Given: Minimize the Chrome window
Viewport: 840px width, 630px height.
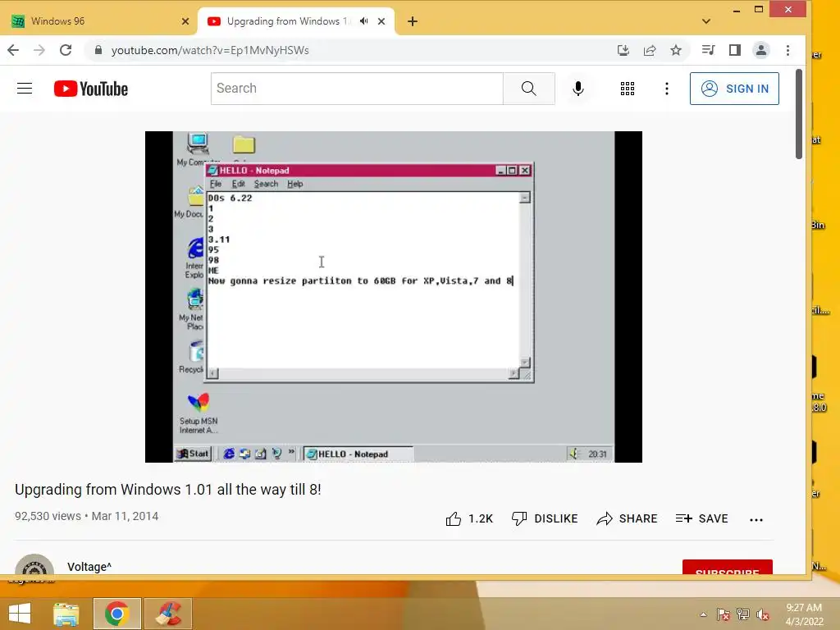Looking at the screenshot, I should pos(737,10).
